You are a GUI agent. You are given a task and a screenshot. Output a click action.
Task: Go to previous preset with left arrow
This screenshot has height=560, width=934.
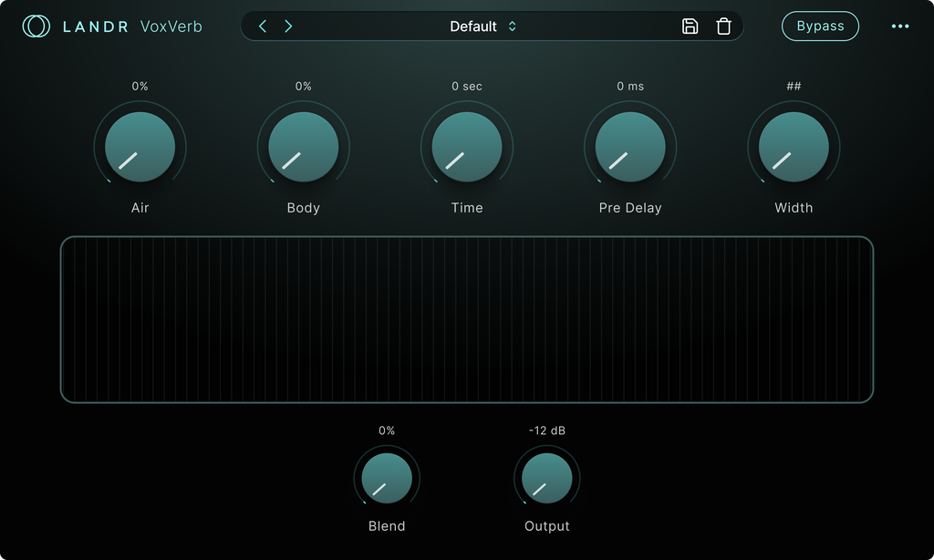(x=263, y=26)
